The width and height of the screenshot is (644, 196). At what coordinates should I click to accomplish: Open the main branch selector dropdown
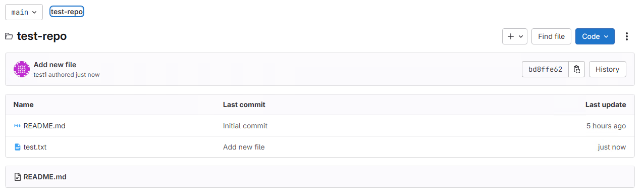pyautogui.click(x=24, y=12)
